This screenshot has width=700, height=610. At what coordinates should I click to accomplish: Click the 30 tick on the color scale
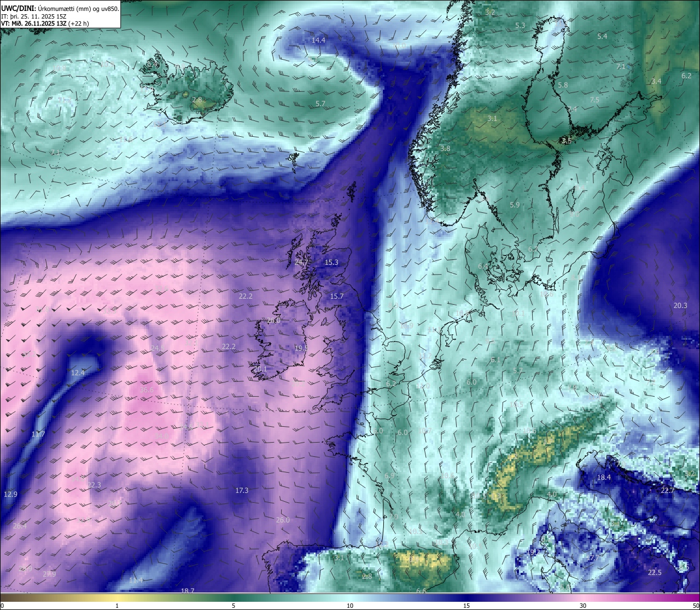point(583,606)
